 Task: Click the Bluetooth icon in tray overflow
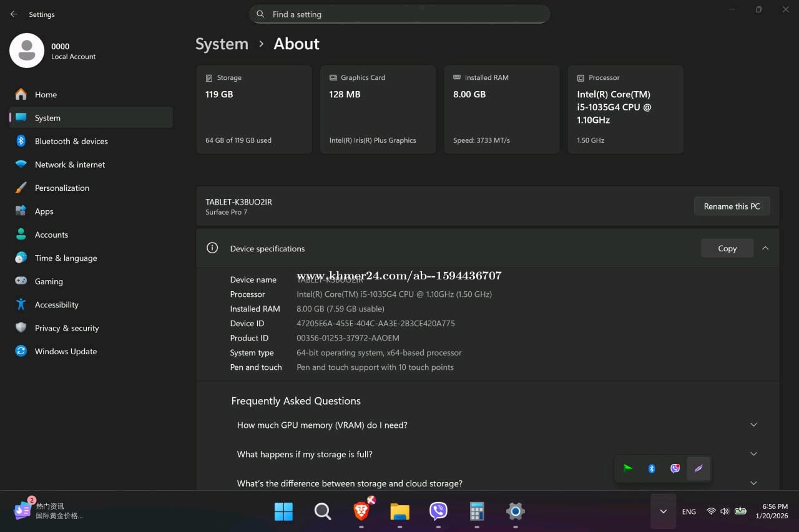pyautogui.click(x=652, y=468)
